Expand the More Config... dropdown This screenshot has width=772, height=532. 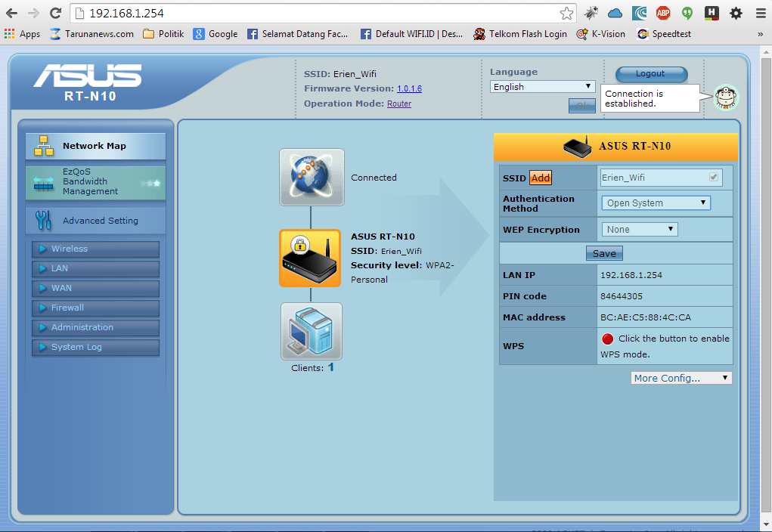pos(680,378)
